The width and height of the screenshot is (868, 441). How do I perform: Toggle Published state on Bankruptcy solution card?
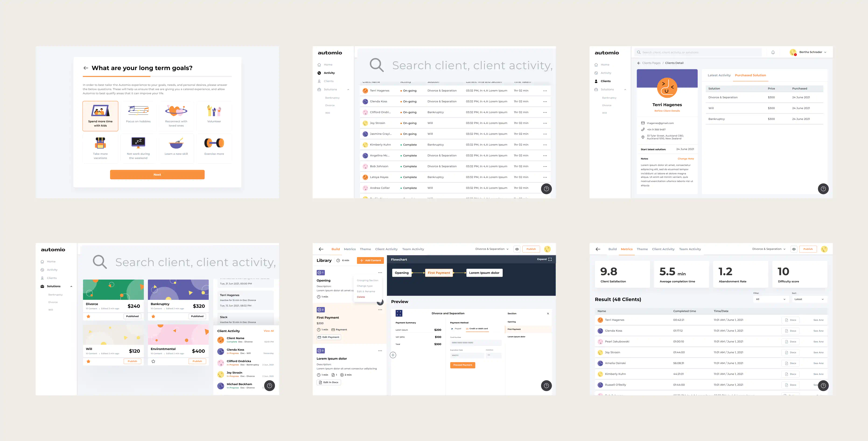point(198,317)
